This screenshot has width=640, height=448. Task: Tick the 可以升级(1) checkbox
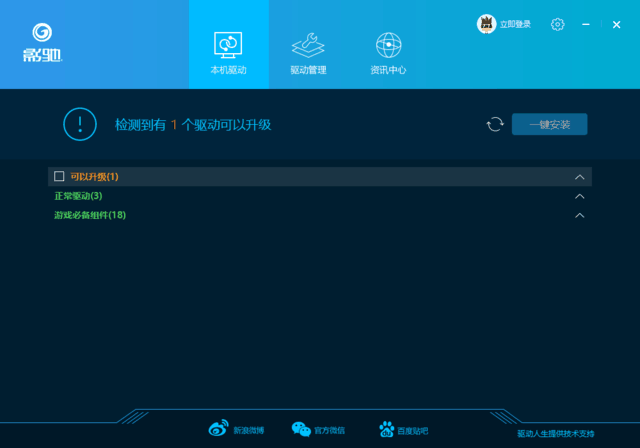click(59, 176)
